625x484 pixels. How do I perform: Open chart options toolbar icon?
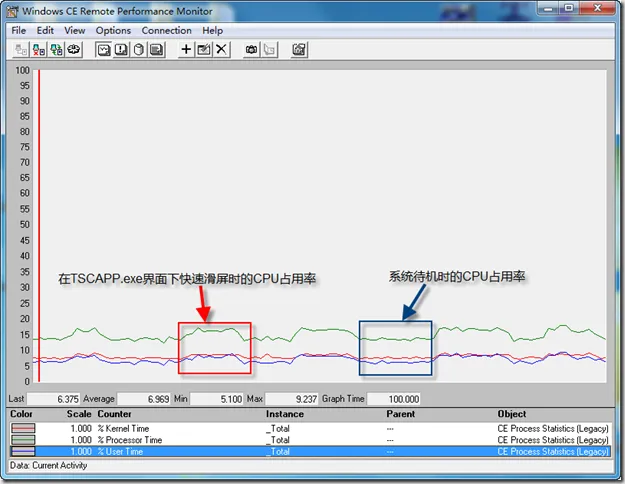299,50
